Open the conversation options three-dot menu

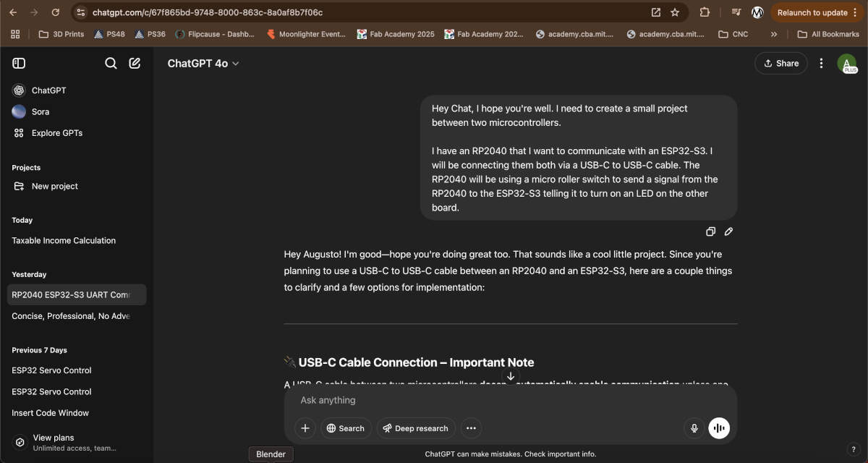click(x=821, y=64)
